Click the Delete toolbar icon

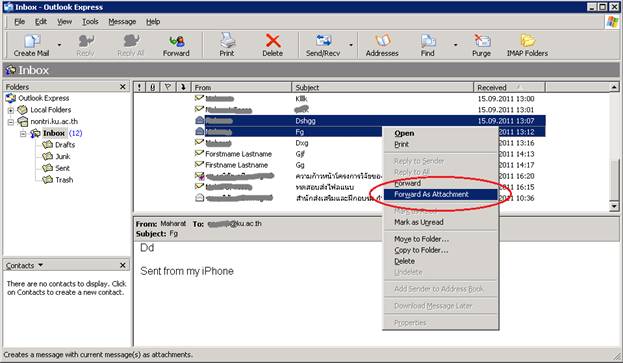(x=273, y=45)
